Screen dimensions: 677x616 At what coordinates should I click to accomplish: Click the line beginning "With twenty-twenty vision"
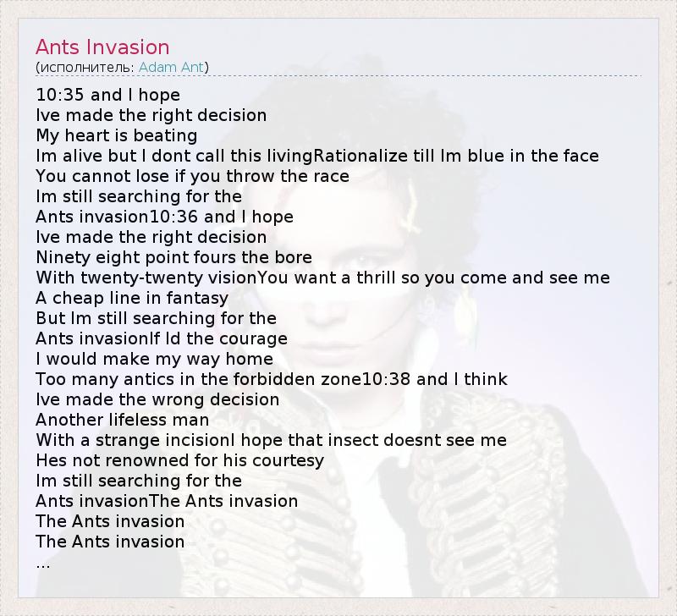coord(322,278)
